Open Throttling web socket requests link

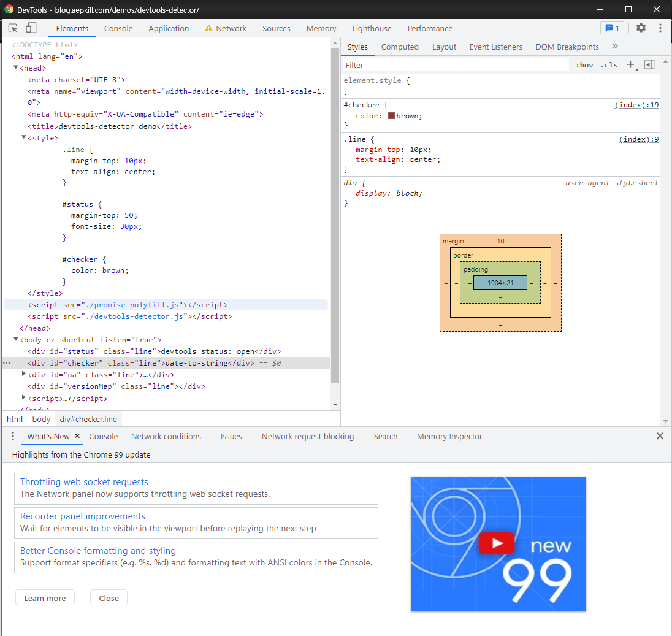tap(84, 481)
